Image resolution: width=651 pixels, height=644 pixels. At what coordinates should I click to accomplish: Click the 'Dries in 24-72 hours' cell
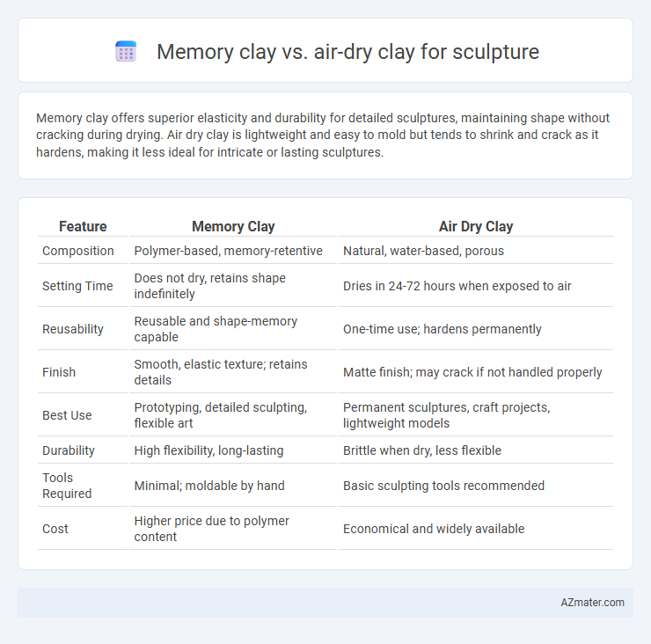click(x=457, y=286)
